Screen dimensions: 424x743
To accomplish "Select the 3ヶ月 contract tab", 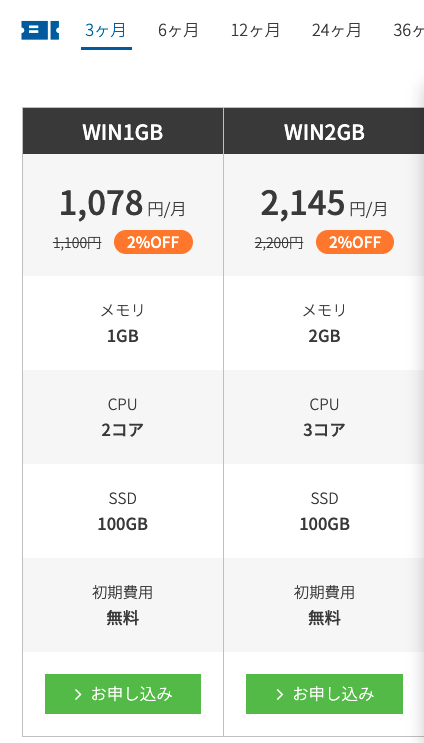I will pyautogui.click(x=106, y=31).
